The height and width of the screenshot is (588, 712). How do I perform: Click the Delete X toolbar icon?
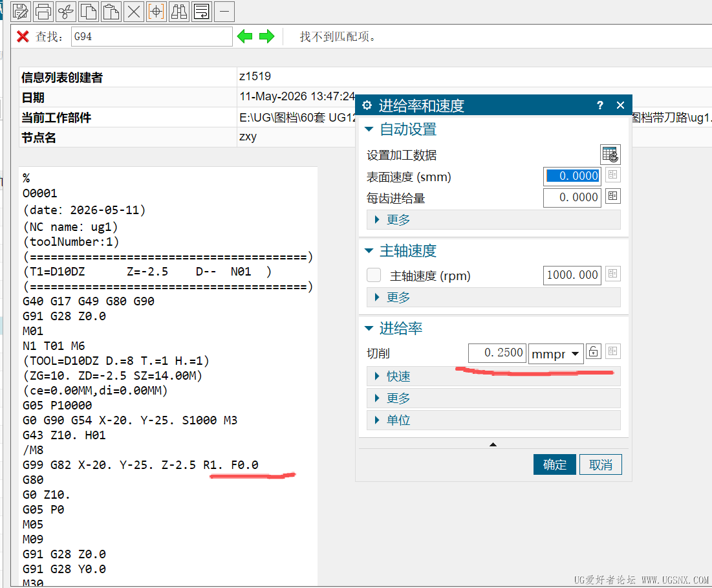134,12
